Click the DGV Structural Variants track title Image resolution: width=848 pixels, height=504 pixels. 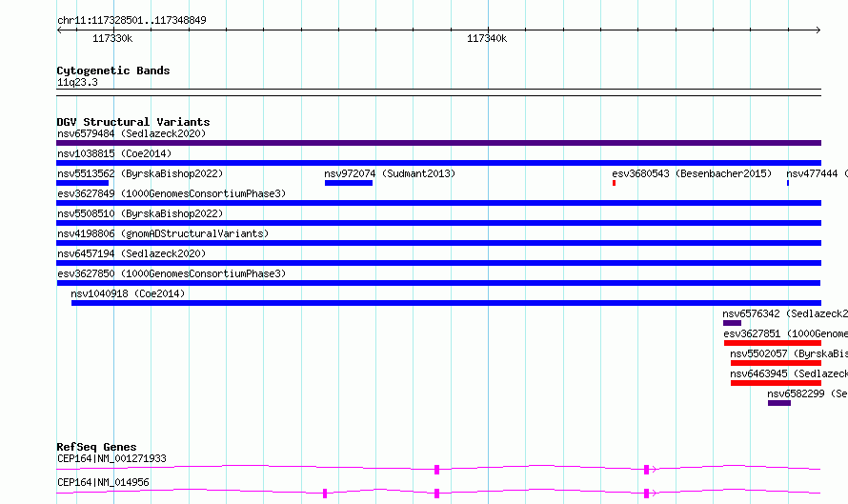coord(133,122)
